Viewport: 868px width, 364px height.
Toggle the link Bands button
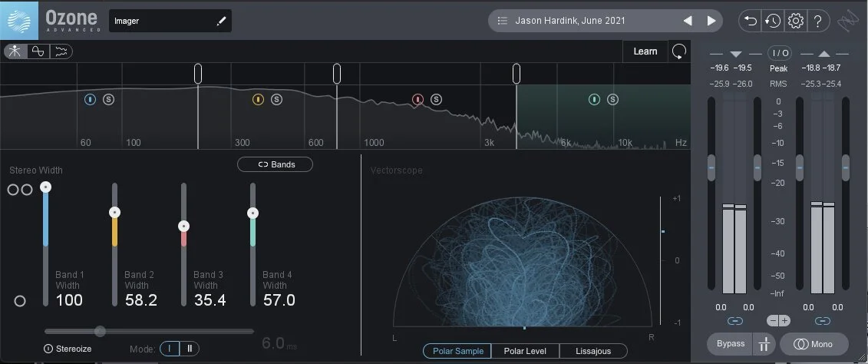[x=275, y=164]
